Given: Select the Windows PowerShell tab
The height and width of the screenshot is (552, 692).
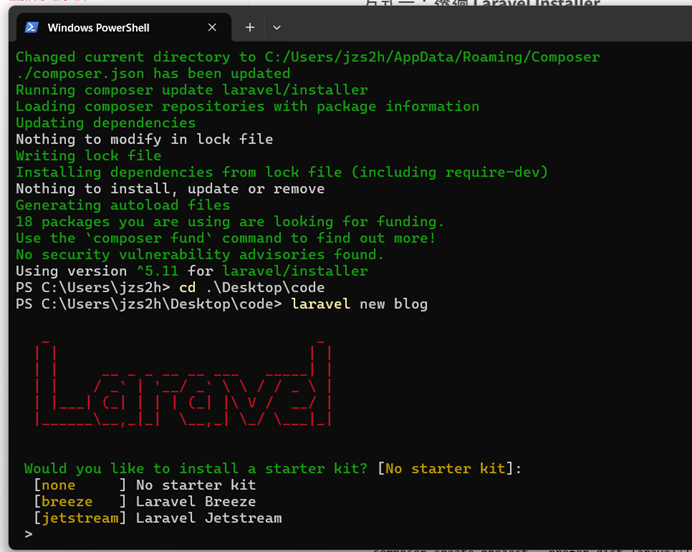Looking at the screenshot, I should [x=124, y=27].
